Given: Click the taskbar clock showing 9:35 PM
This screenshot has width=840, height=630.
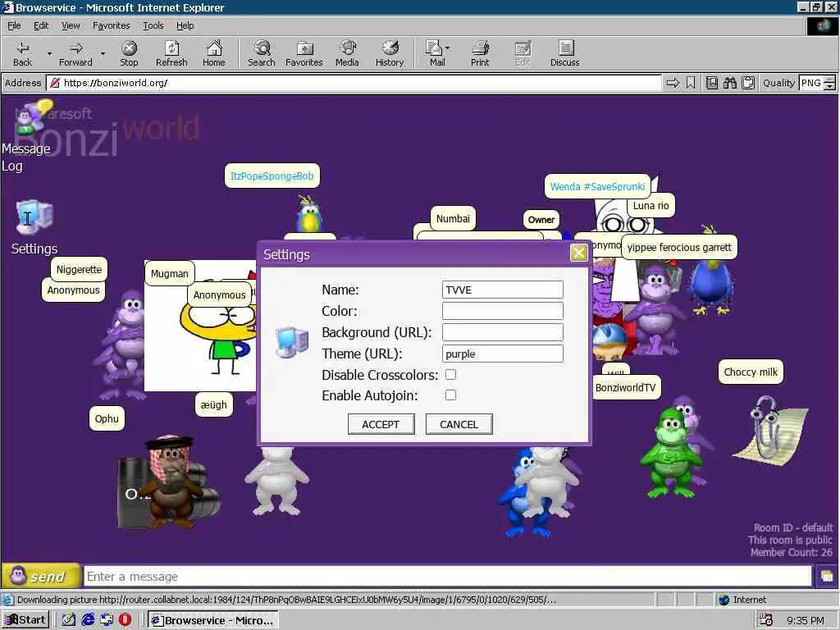Looking at the screenshot, I should [x=806, y=620].
